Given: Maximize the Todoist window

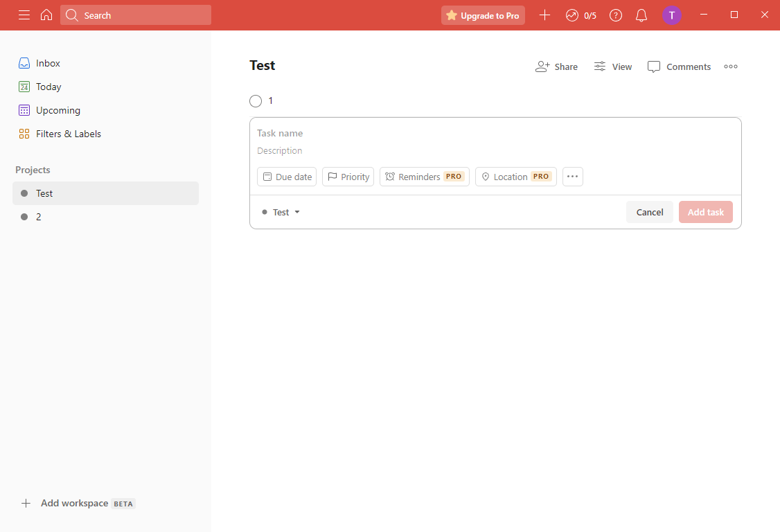Looking at the screenshot, I should click(734, 15).
